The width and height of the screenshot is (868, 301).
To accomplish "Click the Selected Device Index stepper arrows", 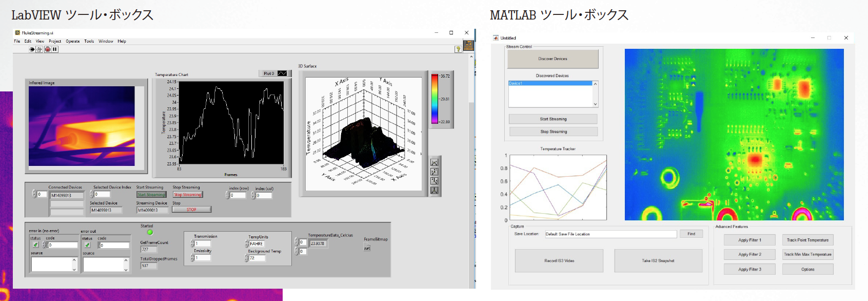I will [x=92, y=194].
